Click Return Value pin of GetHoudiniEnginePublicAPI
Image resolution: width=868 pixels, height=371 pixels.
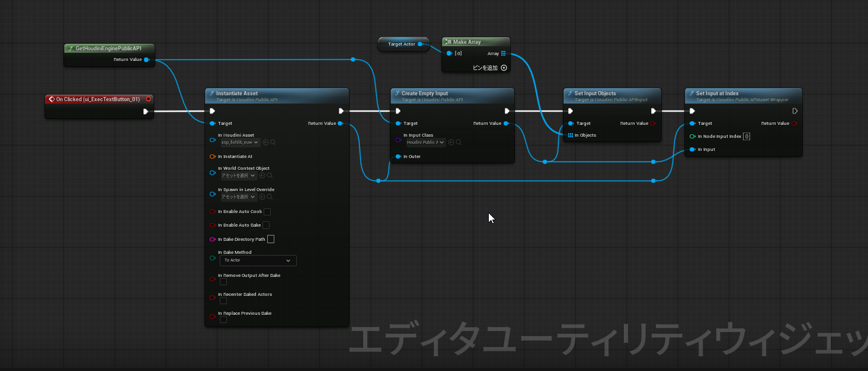146,60
